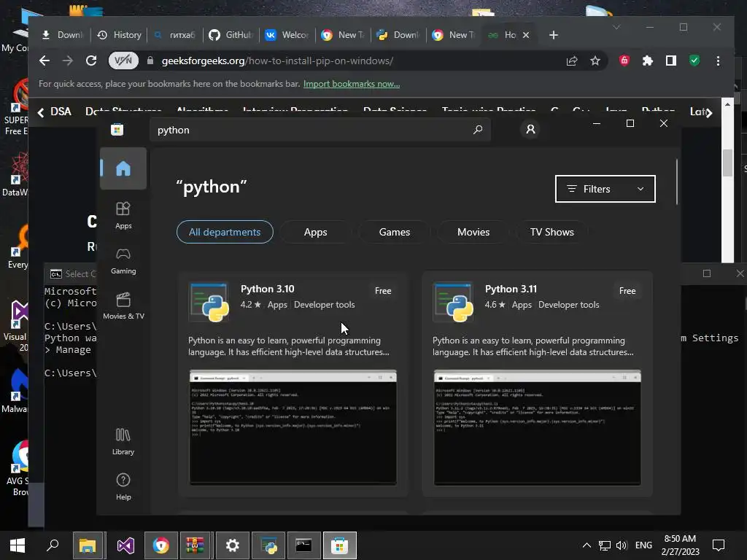Screen dimensions: 747x560
Task: Select the Apps filter chip
Action: click(315, 232)
